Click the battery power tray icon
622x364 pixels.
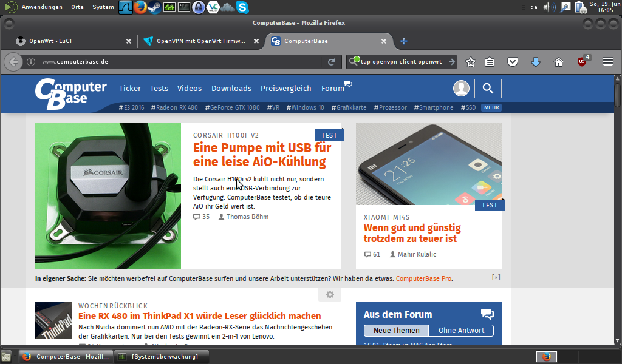(x=581, y=7)
